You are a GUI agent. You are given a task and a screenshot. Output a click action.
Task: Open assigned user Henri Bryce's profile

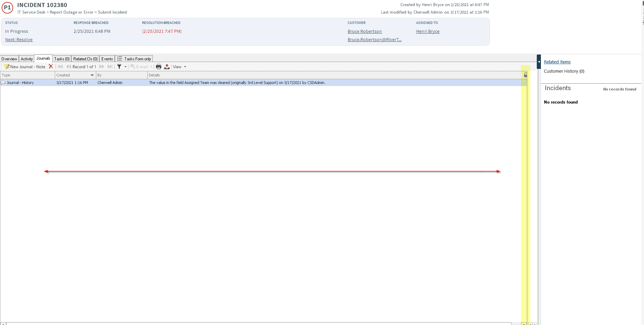coord(428,31)
